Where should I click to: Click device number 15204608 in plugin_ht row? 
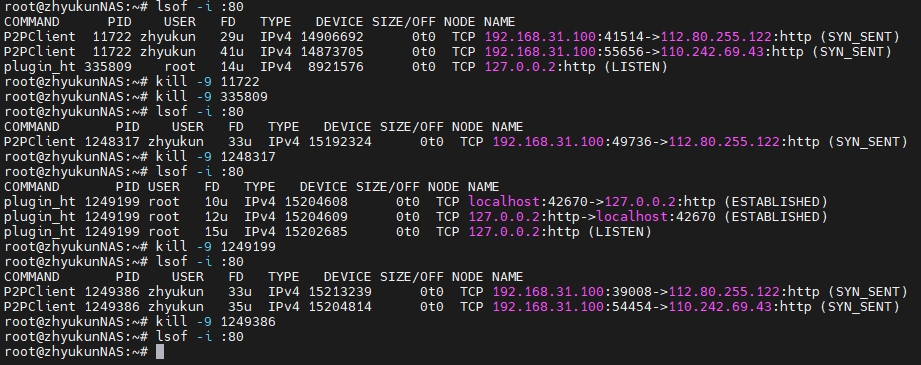pos(316,202)
